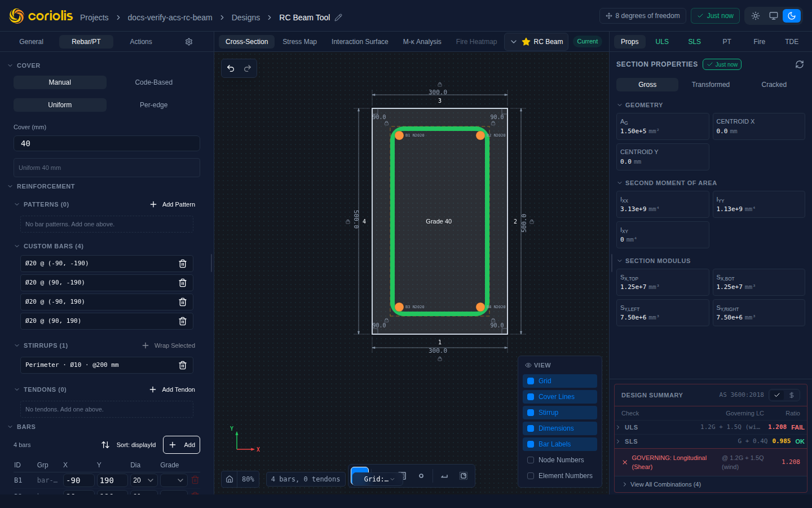The image size is (812, 508).
Task: Switch to the light theme sun icon
Action: (x=756, y=16)
